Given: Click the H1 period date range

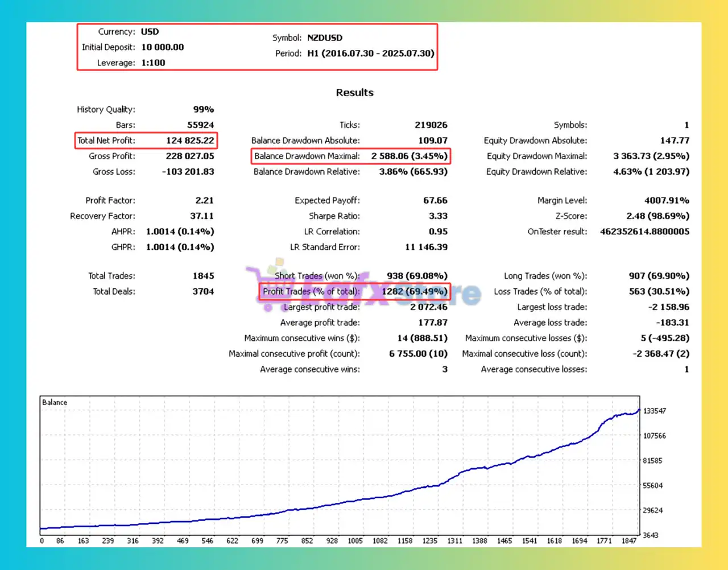Looking at the screenshot, I should coord(370,53).
